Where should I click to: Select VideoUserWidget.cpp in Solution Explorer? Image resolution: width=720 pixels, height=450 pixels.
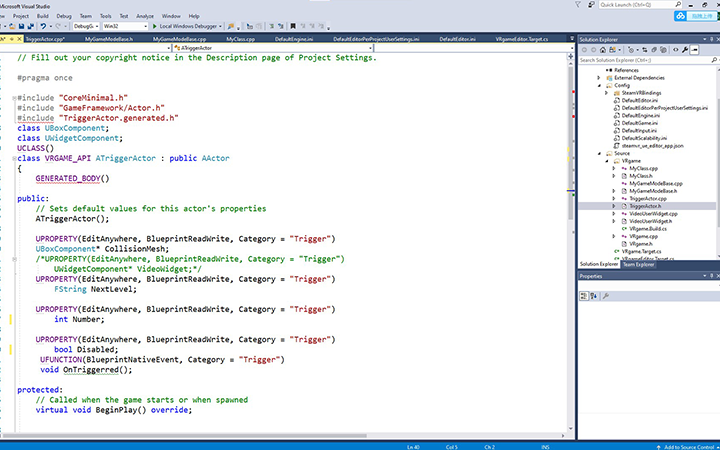(653, 212)
